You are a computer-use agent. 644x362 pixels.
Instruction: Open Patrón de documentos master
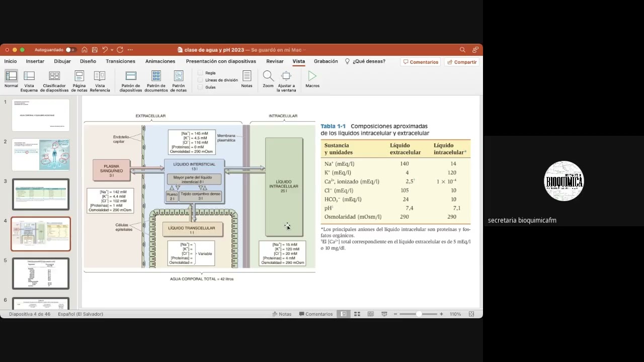tap(156, 81)
